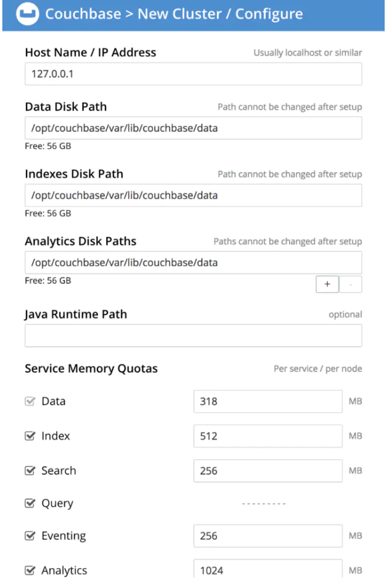Click the Eventing quota input showing 256

[x=267, y=535]
